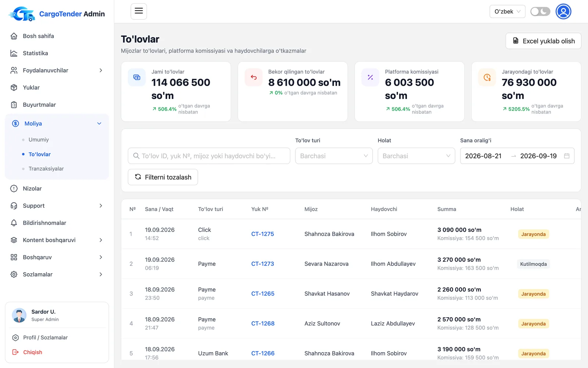Open cargo link CT-1265
Image resolution: width=588 pixels, height=368 pixels.
pyautogui.click(x=263, y=294)
